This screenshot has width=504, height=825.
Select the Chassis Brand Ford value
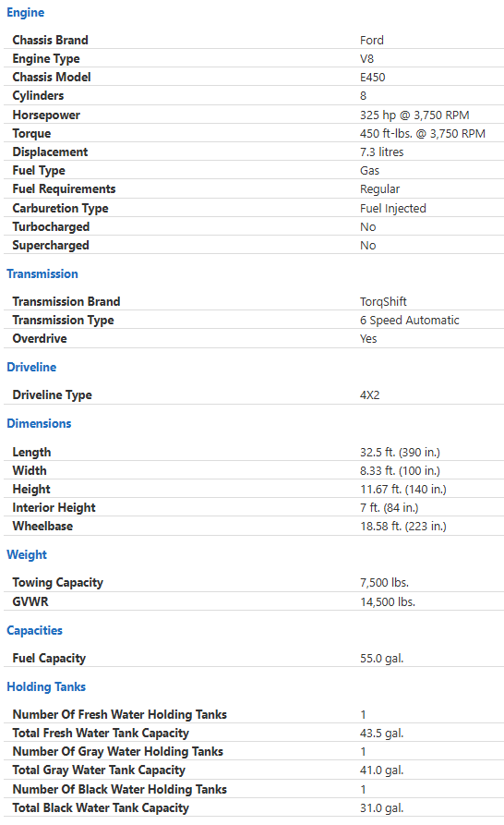(372, 41)
